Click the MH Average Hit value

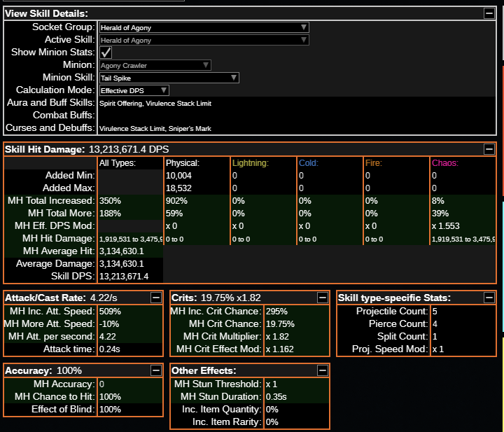click(x=122, y=251)
